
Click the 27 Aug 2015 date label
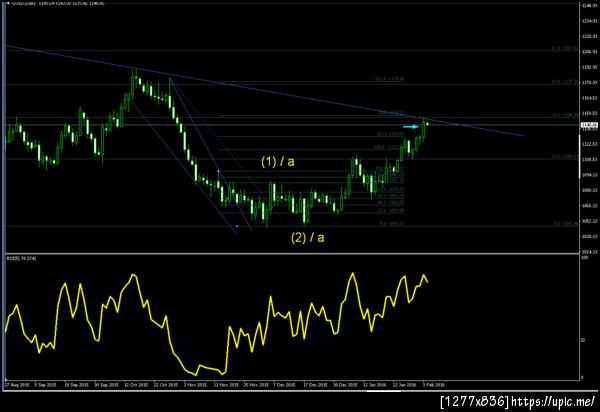pos(17,385)
